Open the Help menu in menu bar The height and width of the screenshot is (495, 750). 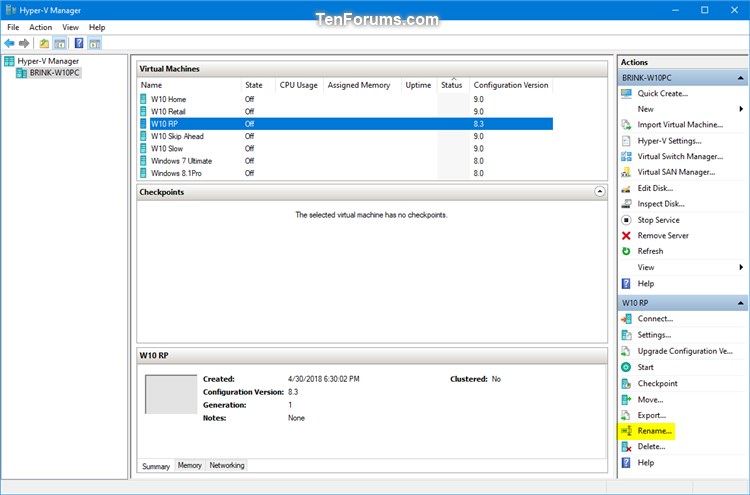tap(97, 27)
